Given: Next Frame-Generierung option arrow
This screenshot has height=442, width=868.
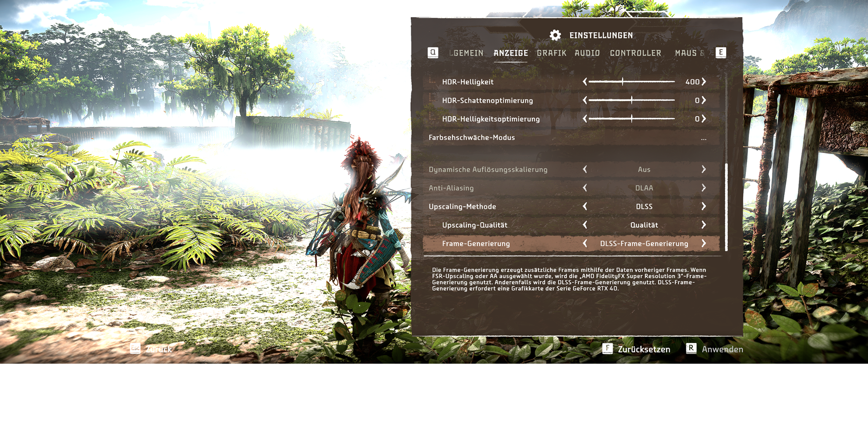Looking at the screenshot, I should 704,243.
